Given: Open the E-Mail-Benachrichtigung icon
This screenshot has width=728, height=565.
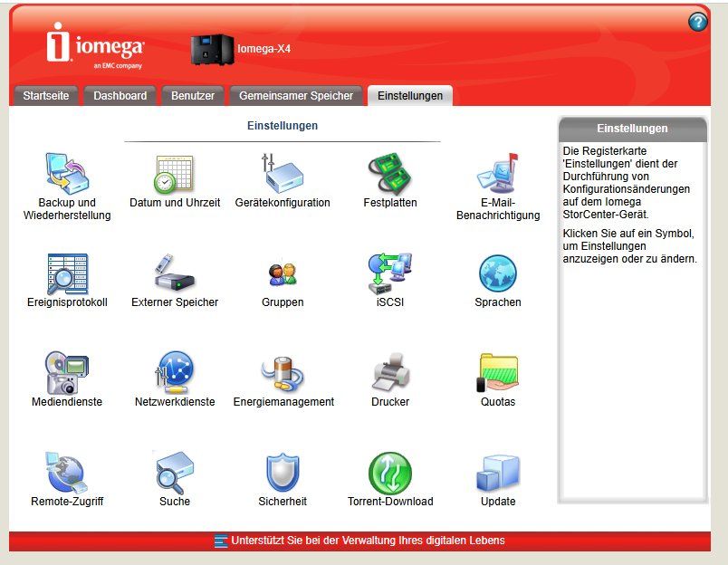Looking at the screenshot, I should tap(498, 173).
